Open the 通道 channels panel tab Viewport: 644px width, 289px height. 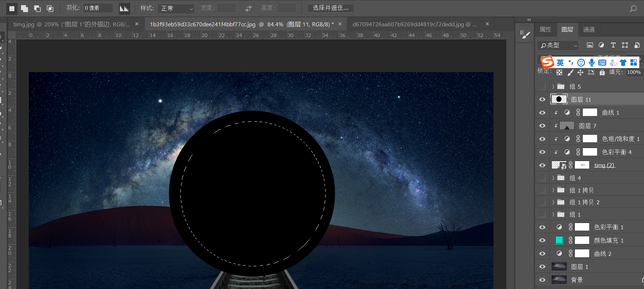pyautogui.click(x=589, y=30)
